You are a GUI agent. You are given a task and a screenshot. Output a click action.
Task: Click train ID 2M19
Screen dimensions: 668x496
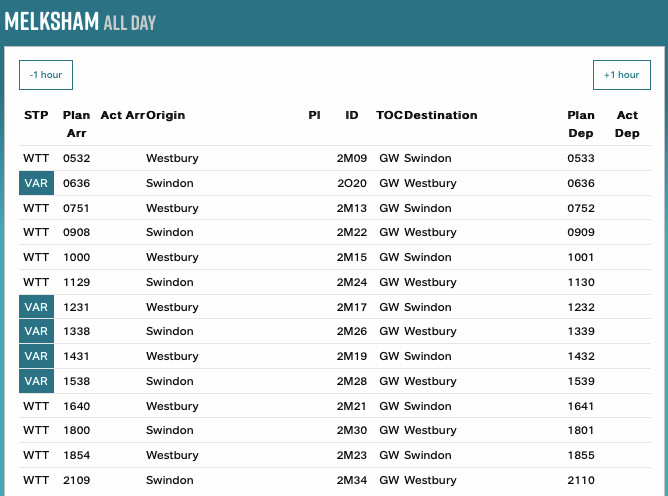[x=352, y=356]
